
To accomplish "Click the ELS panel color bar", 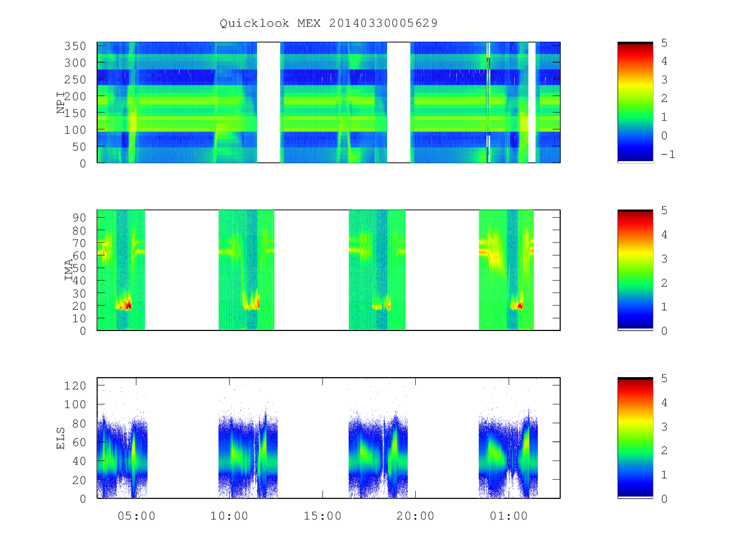I will (x=635, y=437).
